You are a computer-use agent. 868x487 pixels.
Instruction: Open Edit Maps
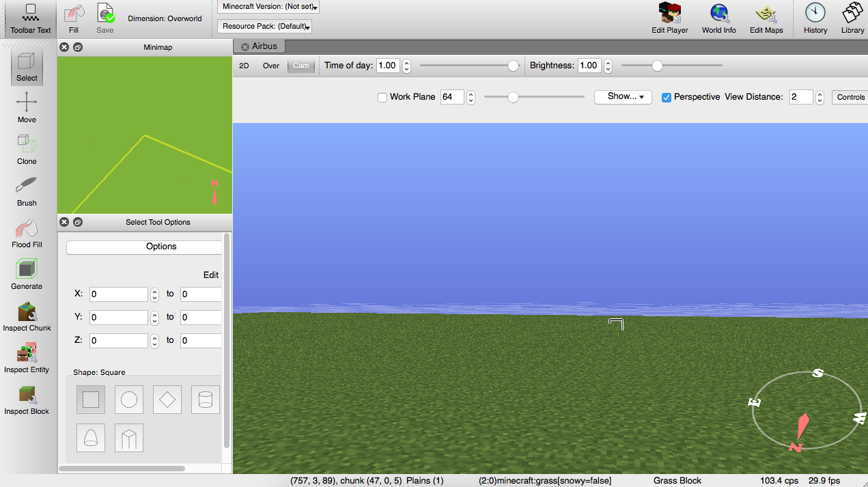pos(766,18)
